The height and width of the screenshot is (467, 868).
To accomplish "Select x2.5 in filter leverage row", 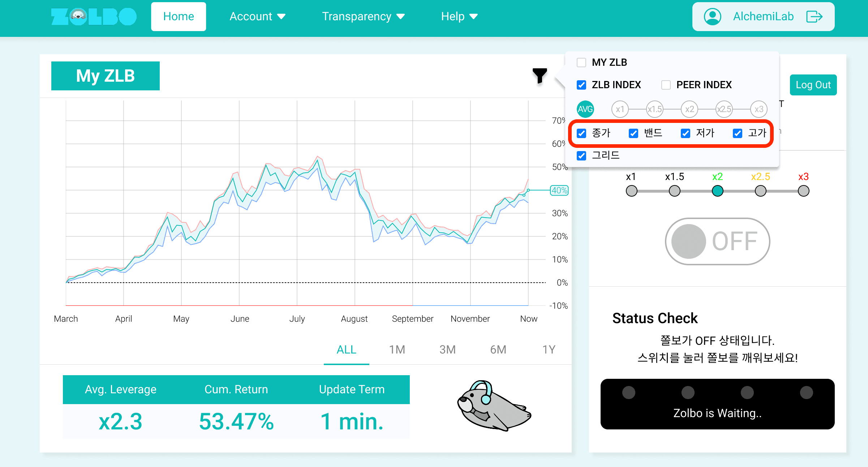I will tap(724, 109).
